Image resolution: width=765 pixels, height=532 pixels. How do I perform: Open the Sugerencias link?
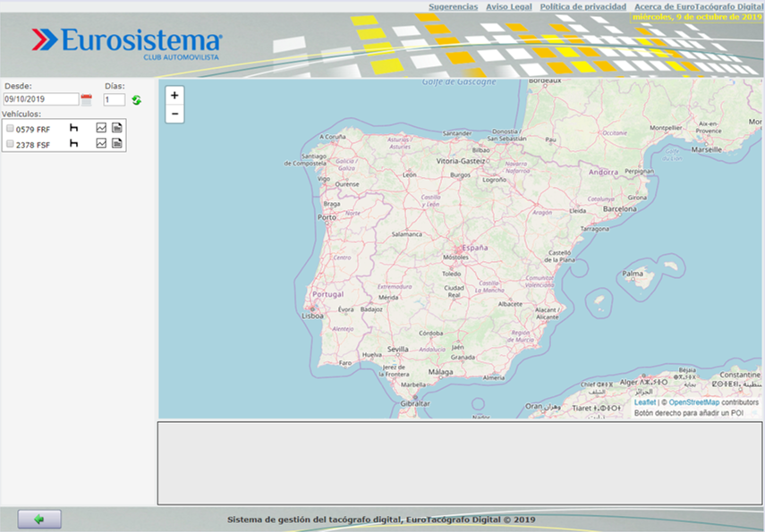pos(454,7)
